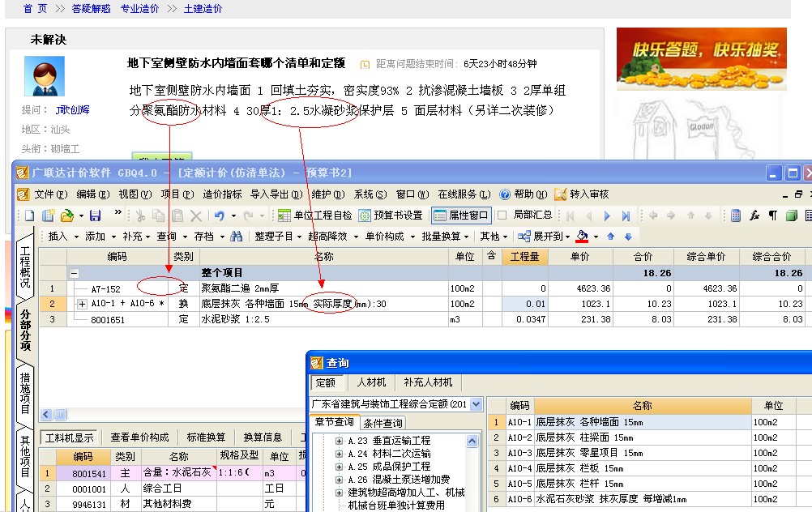Open the asker's profile link beside 提问

click(72, 109)
